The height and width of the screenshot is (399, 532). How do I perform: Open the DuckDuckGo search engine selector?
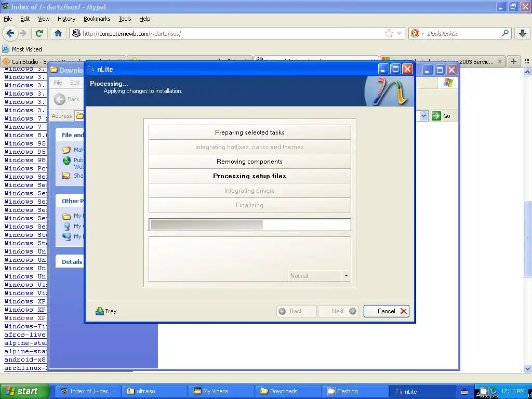tap(417, 33)
